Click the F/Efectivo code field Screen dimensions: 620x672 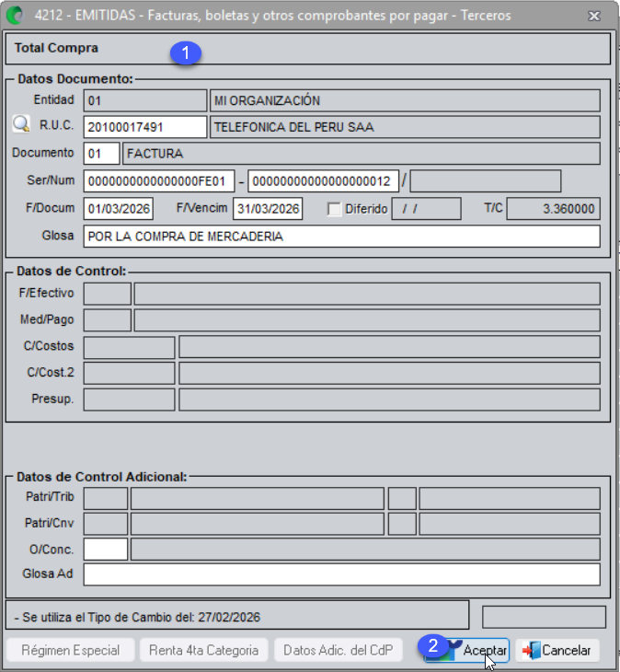[108, 294]
